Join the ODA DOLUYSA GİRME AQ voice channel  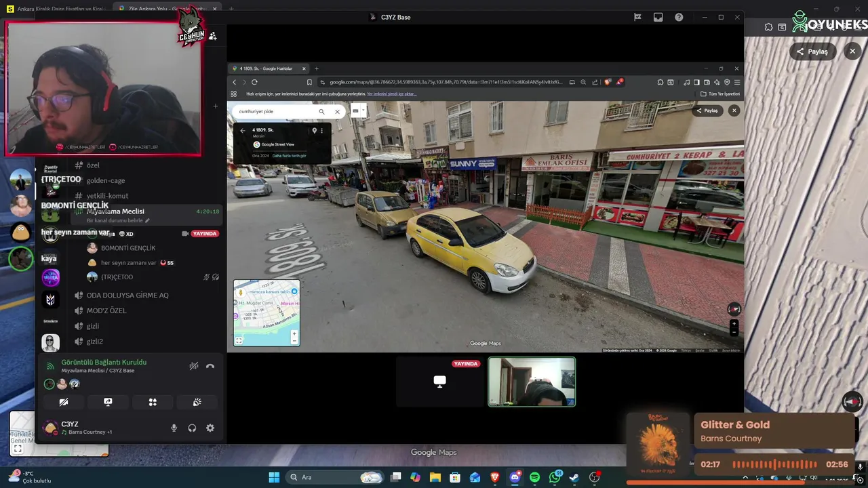[127, 296]
